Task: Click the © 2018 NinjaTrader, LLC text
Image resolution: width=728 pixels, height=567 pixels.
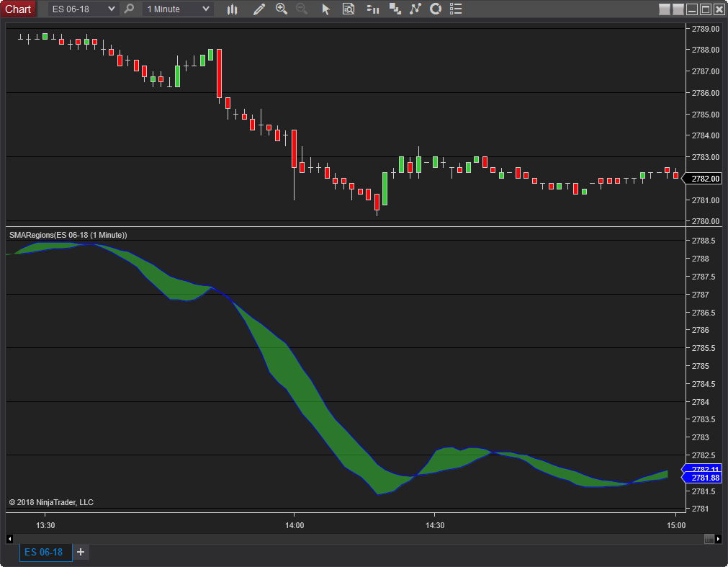Action: click(51, 502)
